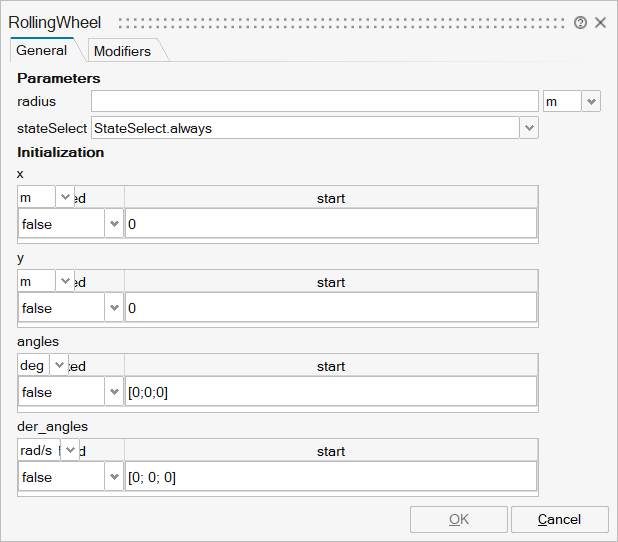Click the der_angles start value field

[x=330, y=477]
